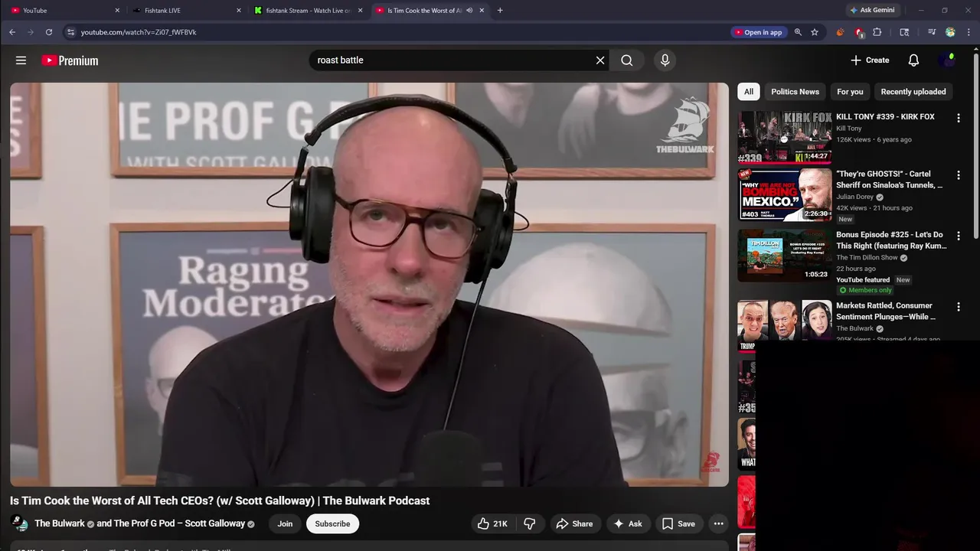Image resolution: width=980 pixels, height=551 pixels.
Task: Bookmark this page with the star
Action: point(815,32)
